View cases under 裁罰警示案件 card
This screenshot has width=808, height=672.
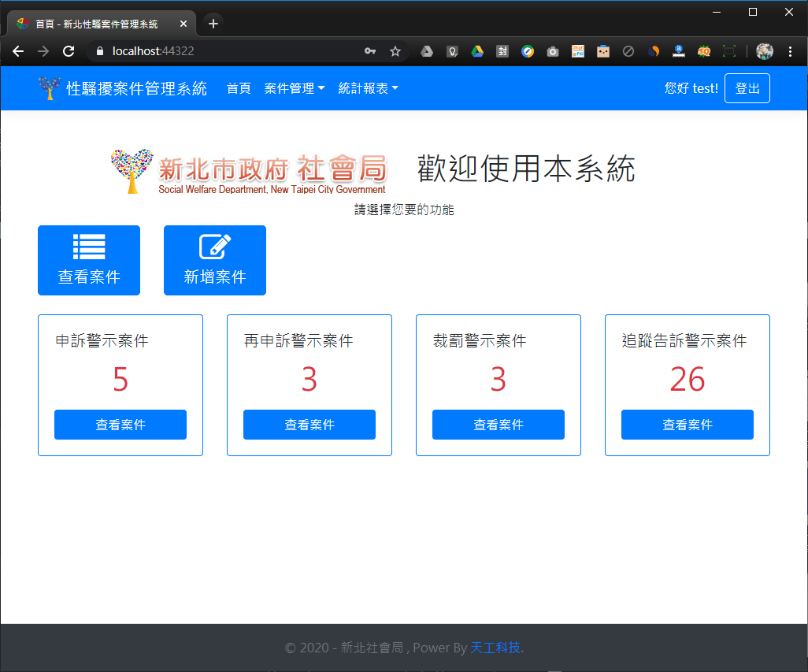point(499,425)
